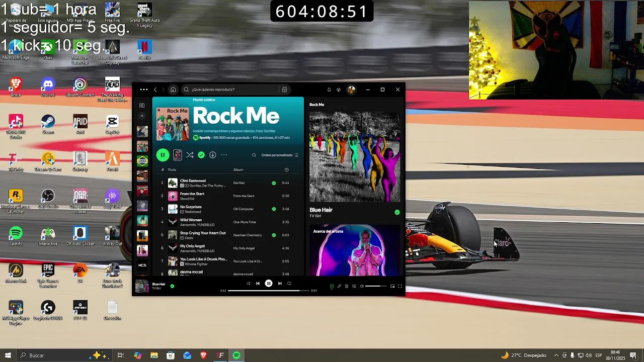Viewport: 644px width, 362px height.
Task: Click the Blue Hair album artwork
Action: 355,156
